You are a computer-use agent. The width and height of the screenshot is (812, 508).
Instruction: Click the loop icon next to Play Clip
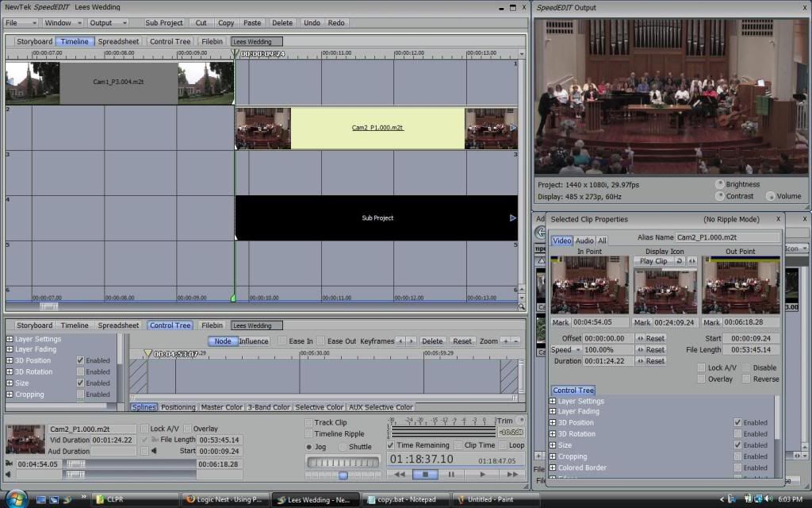click(x=680, y=261)
